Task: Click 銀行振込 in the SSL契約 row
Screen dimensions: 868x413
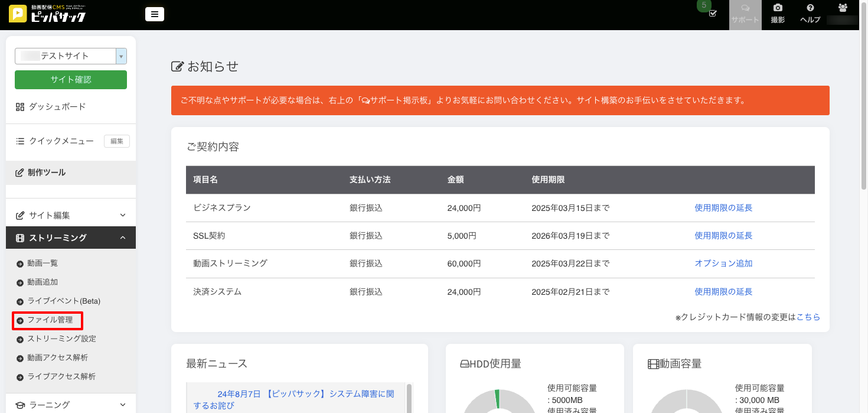Action: [x=366, y=236]
